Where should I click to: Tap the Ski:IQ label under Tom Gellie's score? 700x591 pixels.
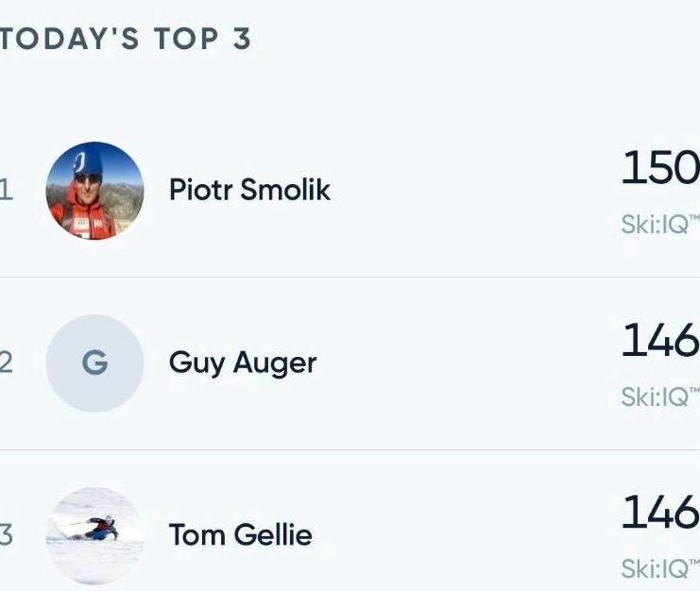(x=660, y=568)
